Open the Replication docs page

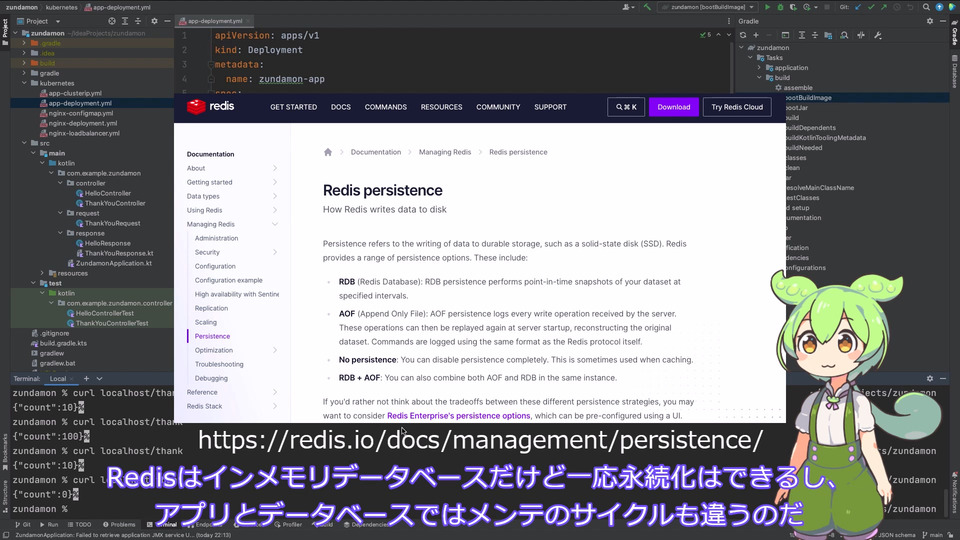pyautogui.click(x=211, y=308)
